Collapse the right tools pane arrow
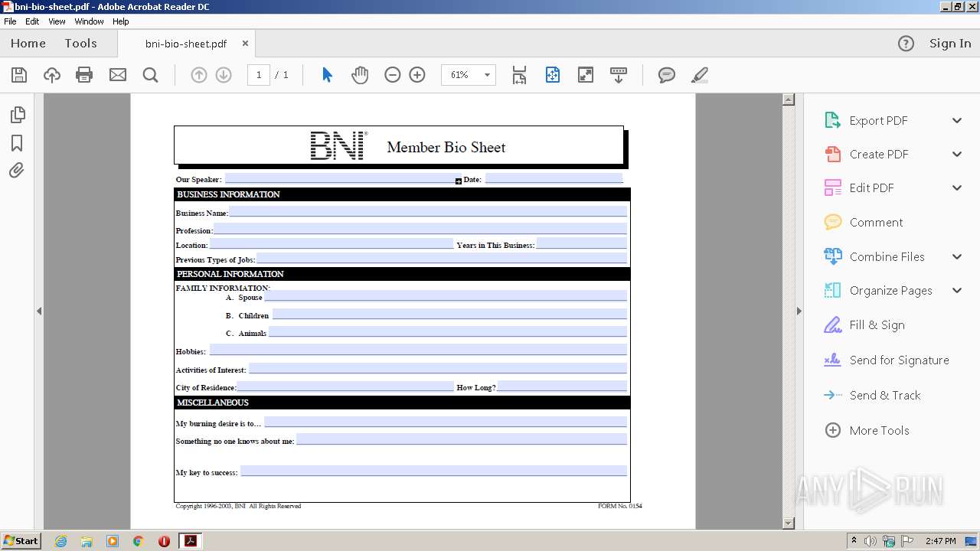 (x=799, y=311)
